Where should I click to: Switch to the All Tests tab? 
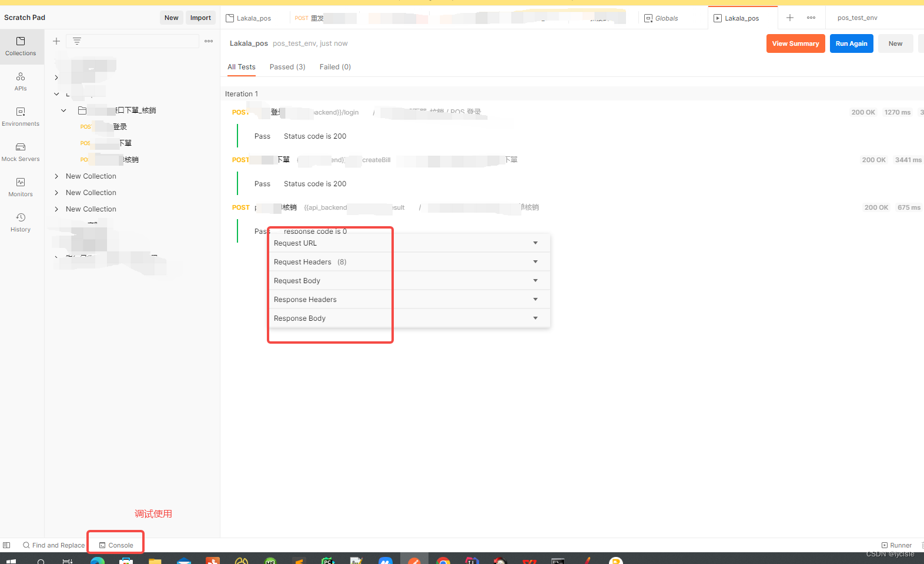[x=242, y=67]
